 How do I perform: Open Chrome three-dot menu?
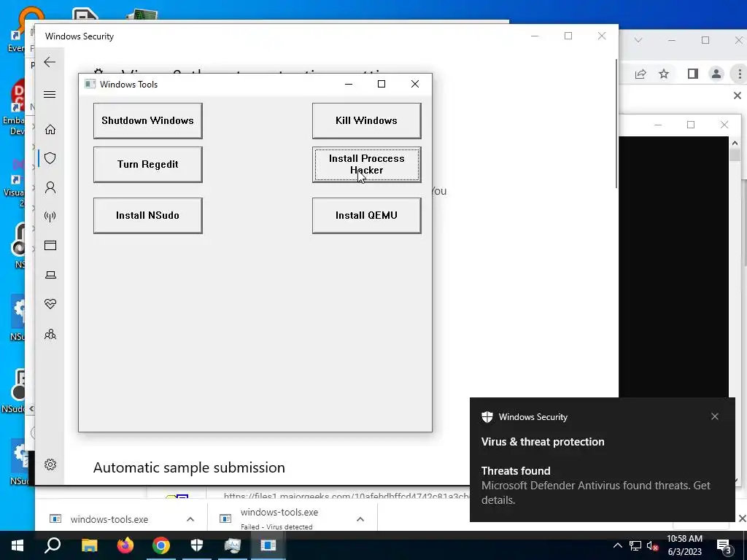point(740,74)
